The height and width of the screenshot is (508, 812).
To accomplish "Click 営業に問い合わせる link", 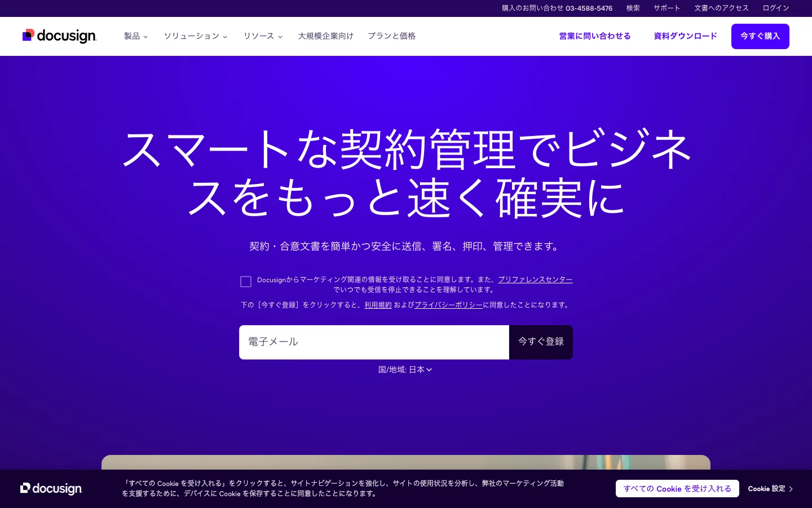I will tap(595, 36).
